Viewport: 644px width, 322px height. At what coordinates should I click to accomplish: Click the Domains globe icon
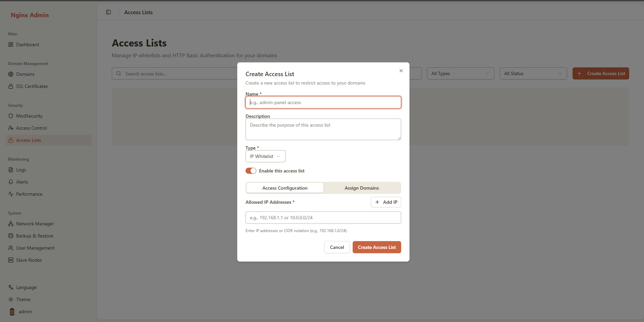(x=11, y=74)
